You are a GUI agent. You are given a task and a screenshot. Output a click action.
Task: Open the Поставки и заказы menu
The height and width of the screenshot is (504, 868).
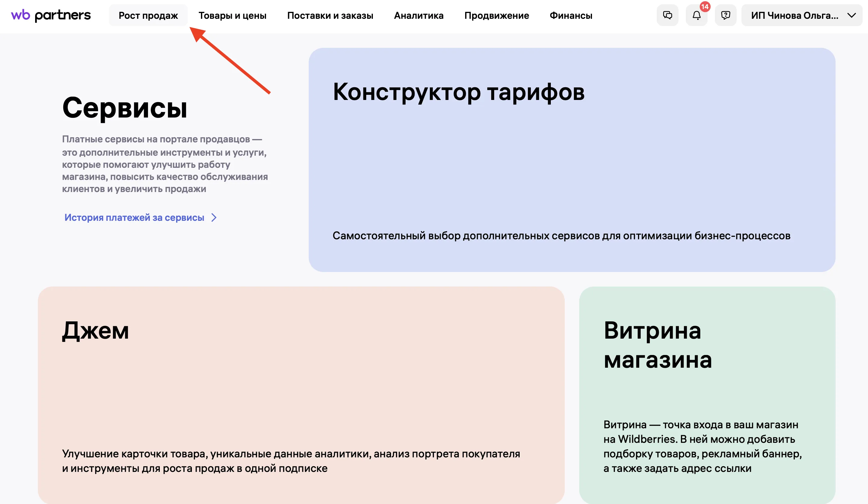pyautogui.click(x=330, y=15)
